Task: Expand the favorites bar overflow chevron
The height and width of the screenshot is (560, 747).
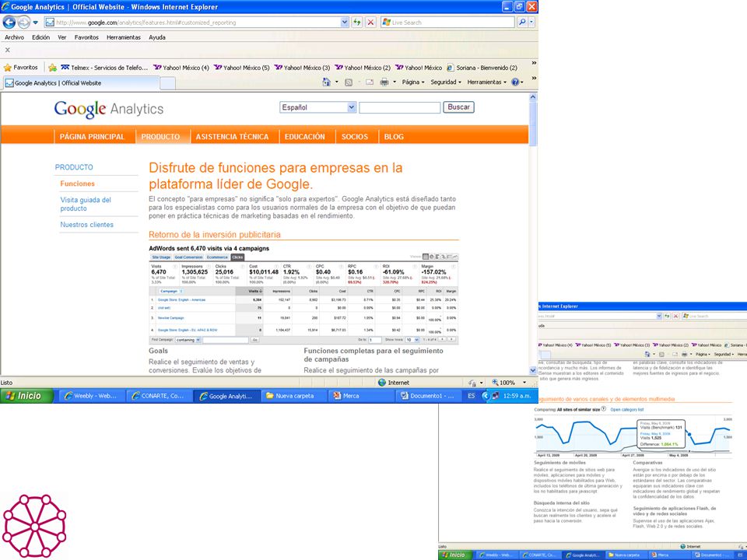Action: 534,63
